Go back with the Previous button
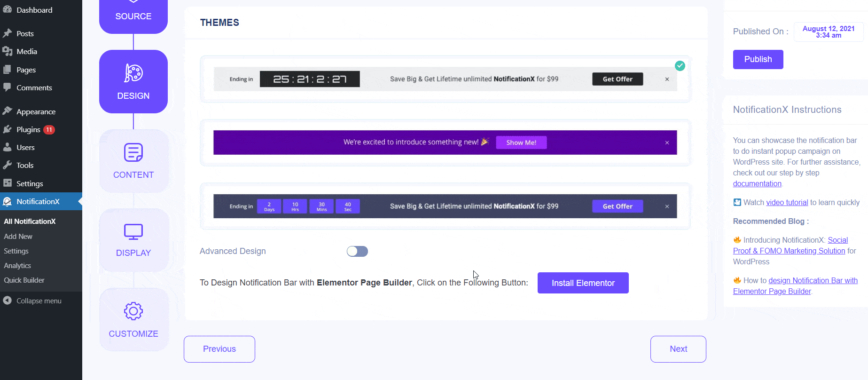Viewport: 868px width, 380px height. (x=219, y=349)
